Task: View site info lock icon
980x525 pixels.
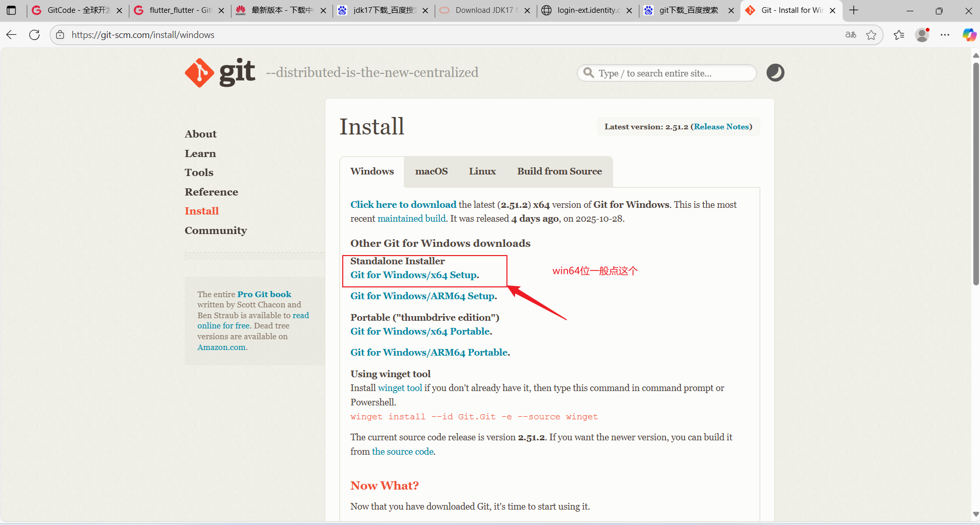Action: [60, 35]
